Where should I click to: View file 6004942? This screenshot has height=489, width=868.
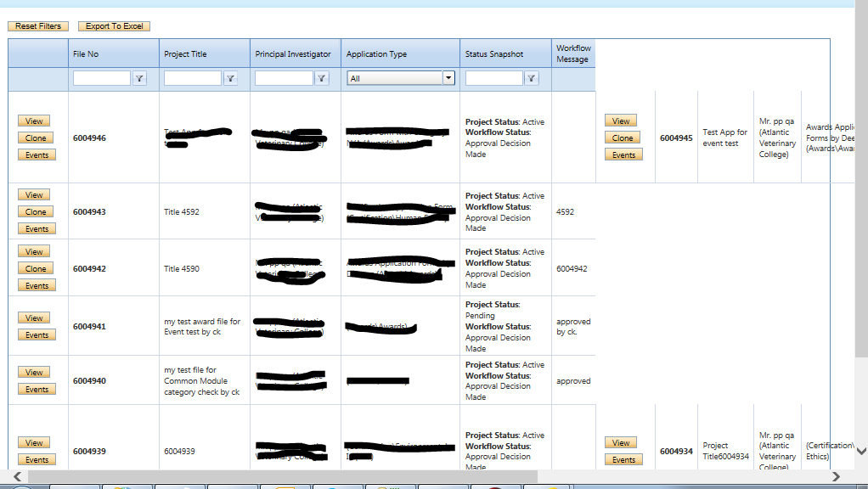click(34, 251)
